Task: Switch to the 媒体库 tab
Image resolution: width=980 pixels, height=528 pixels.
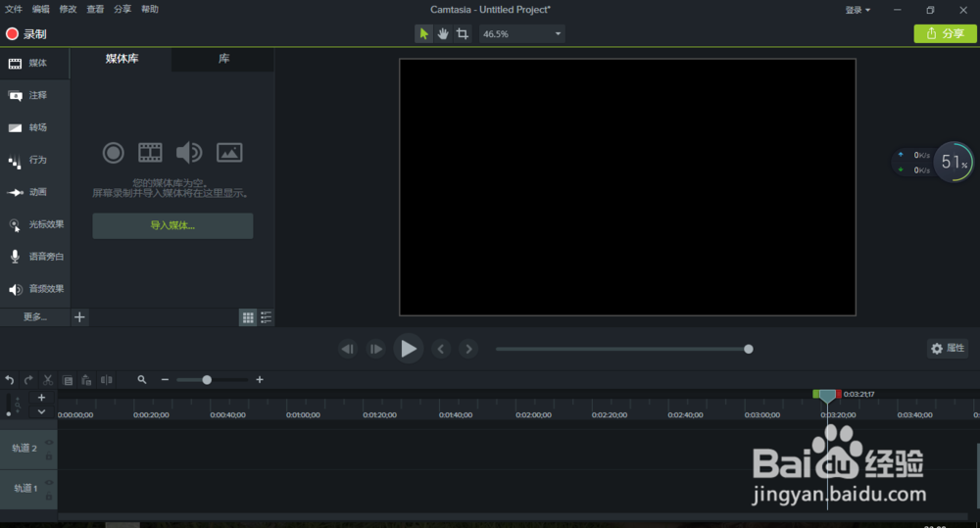Action: coord(122,59)
